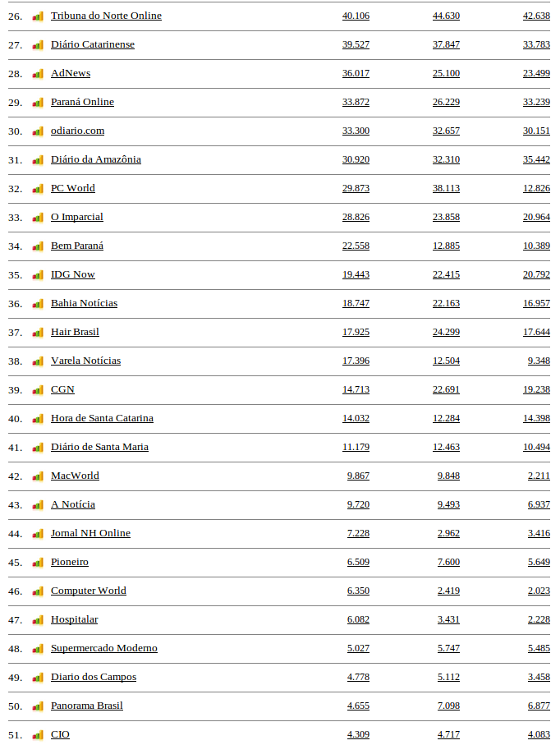Click the bar chart icon for PC World
560x745 pixels.
click(x=38, y=189)
